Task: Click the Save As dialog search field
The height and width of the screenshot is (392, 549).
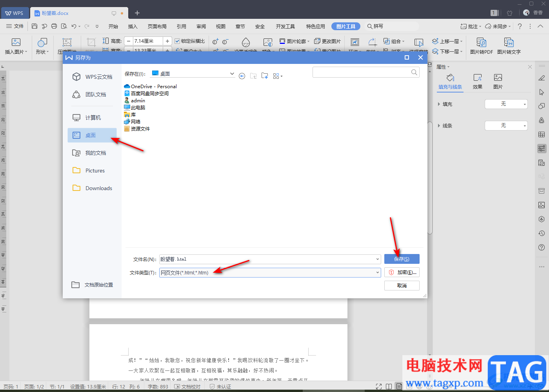Action: point(362,72)
